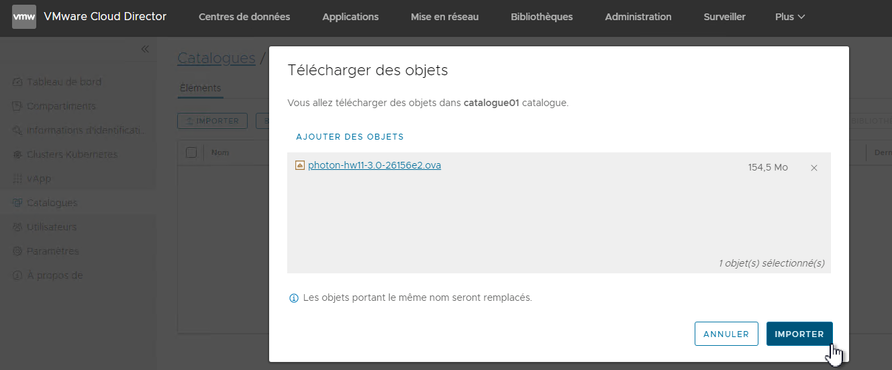Select Catalogues in the sidebar
Viewport: 892px width, 370px height.
click(x=52, y=203)
